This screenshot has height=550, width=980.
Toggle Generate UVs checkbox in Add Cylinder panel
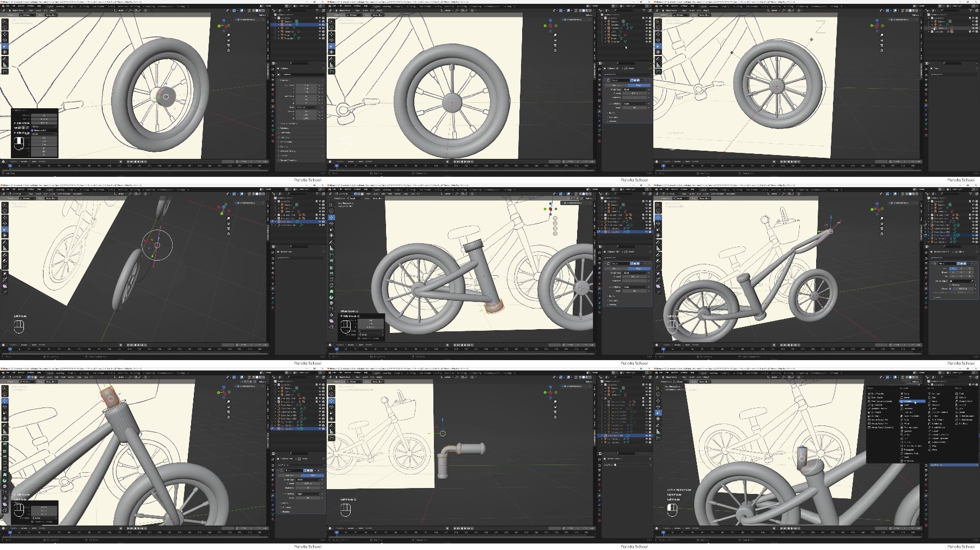32,130
